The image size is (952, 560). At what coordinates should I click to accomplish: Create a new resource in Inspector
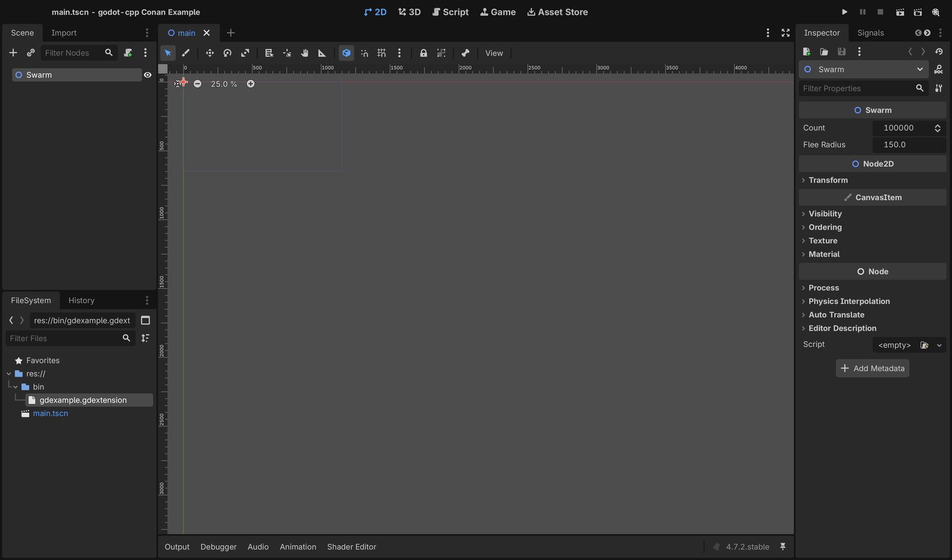[807, 52]
